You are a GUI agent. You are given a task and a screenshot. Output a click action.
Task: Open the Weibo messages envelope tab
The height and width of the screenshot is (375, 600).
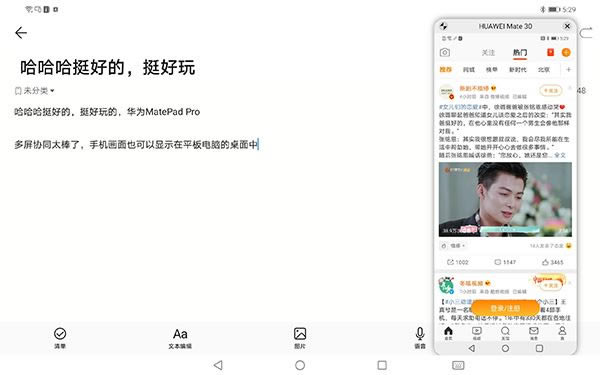pos(533,333)
